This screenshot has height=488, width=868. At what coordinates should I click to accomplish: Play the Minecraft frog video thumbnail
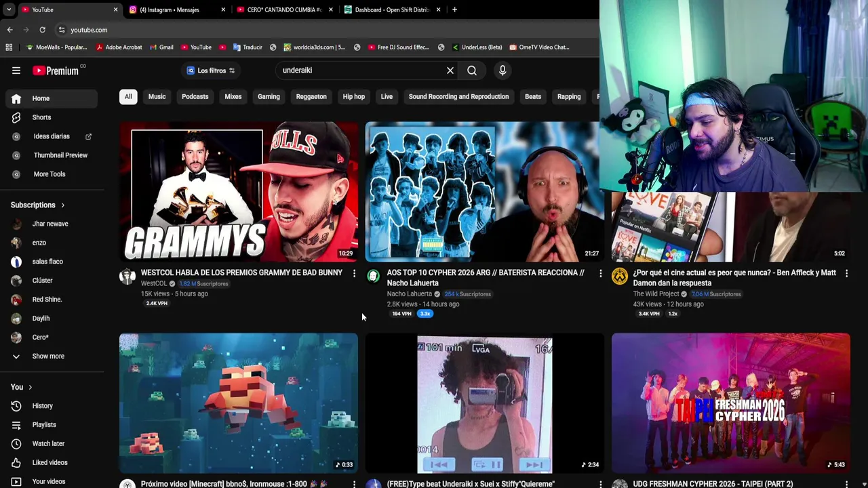(x=239, y=403)
